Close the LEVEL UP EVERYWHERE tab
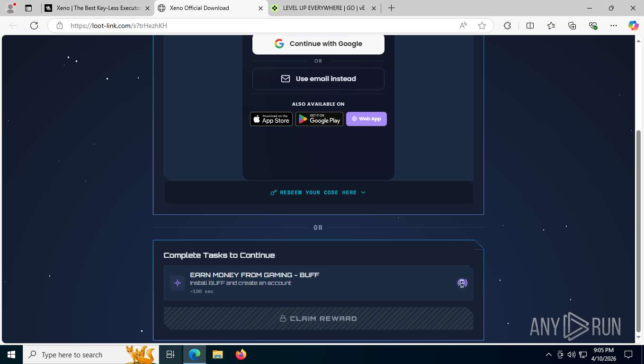The image size is (644, 364). click(x=374, y=8)
